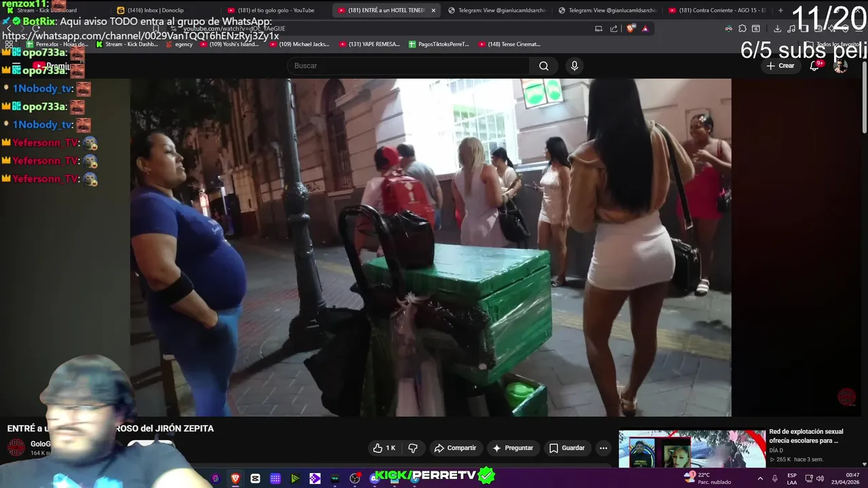Screen dimensions: 868x488
Task: Open the Crear button menu
Action: click(781, 66)
